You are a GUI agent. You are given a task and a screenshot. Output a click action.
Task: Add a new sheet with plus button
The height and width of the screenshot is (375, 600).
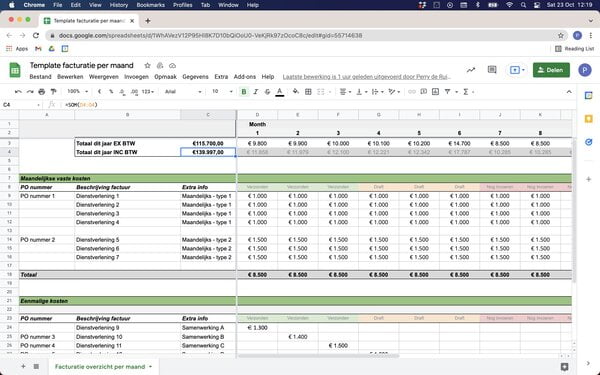[23, 367]
